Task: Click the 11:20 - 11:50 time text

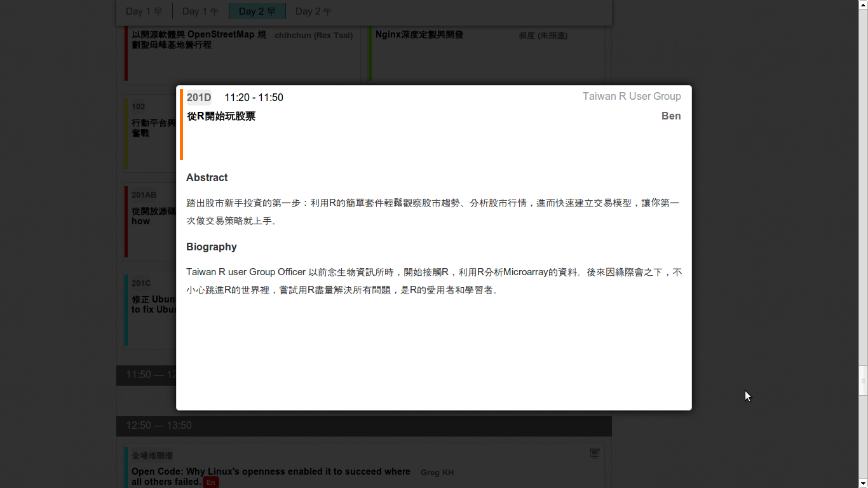Action: (x=254, y=97)
